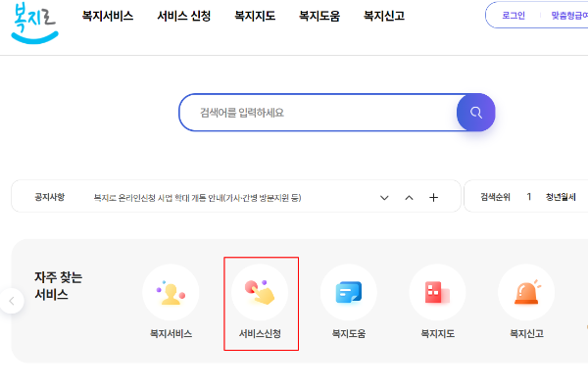Open the 복지신고 top menu

[384, 16]
